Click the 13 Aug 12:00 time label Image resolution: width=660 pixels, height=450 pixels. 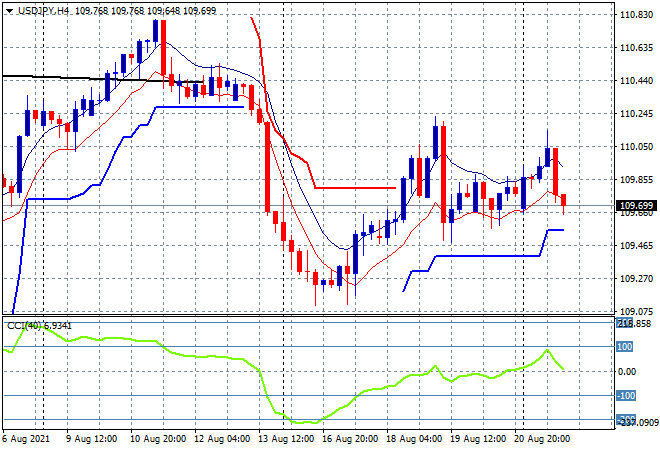pos(286,439)
